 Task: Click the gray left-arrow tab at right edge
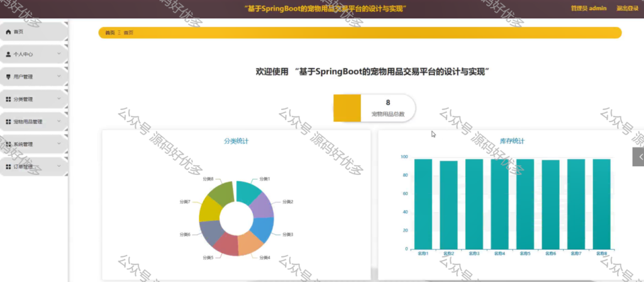(638, 157)
